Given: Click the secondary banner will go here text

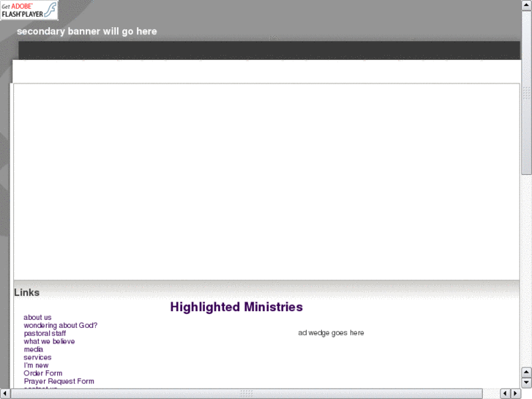Looking at the screenshot, I should click(x=87, y=31).
